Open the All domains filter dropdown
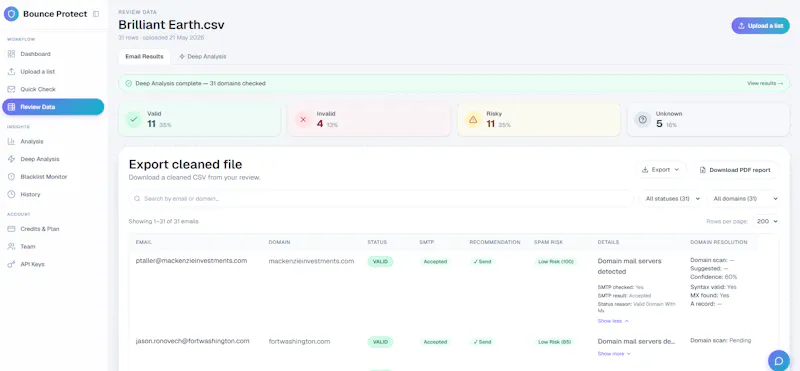The width and height of the screenshot is (800, 371). (x=743, y=199)
